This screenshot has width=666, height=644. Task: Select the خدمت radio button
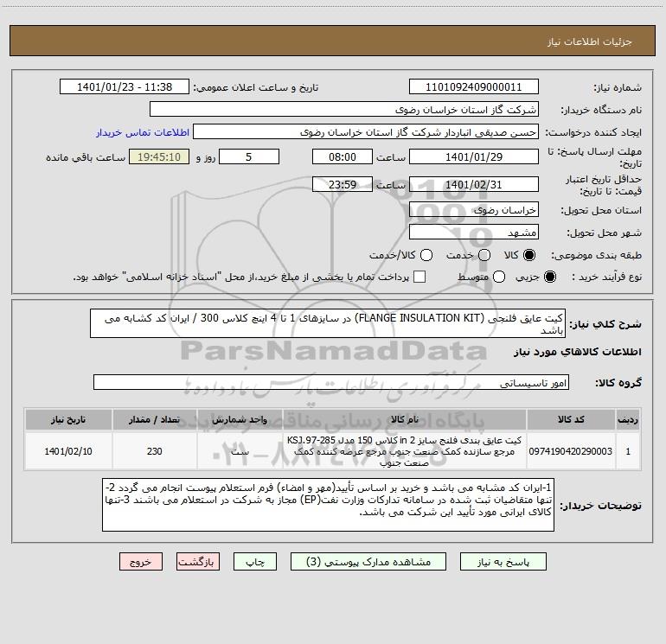point(484,255)
